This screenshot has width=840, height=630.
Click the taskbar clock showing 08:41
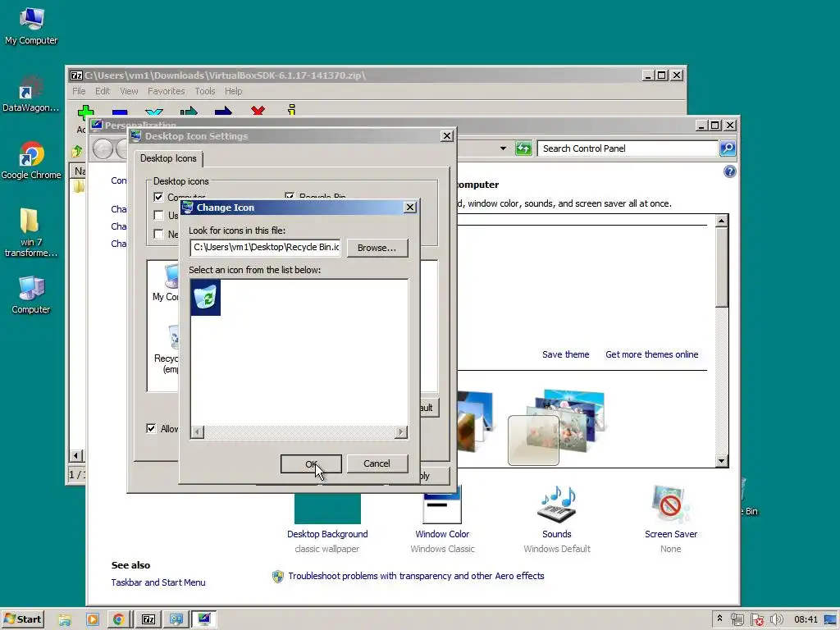[x=806, y=620]
